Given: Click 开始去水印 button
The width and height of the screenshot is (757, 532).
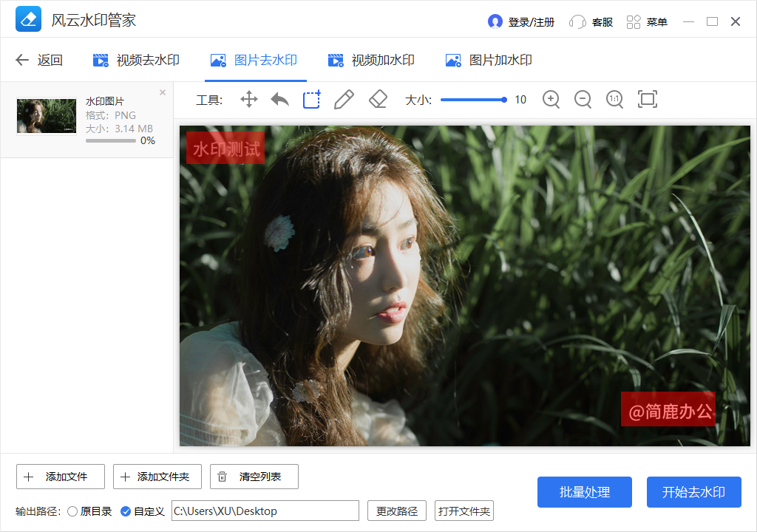Looking at the screenshot, I should pyautogui.click(x=693, y=492).
